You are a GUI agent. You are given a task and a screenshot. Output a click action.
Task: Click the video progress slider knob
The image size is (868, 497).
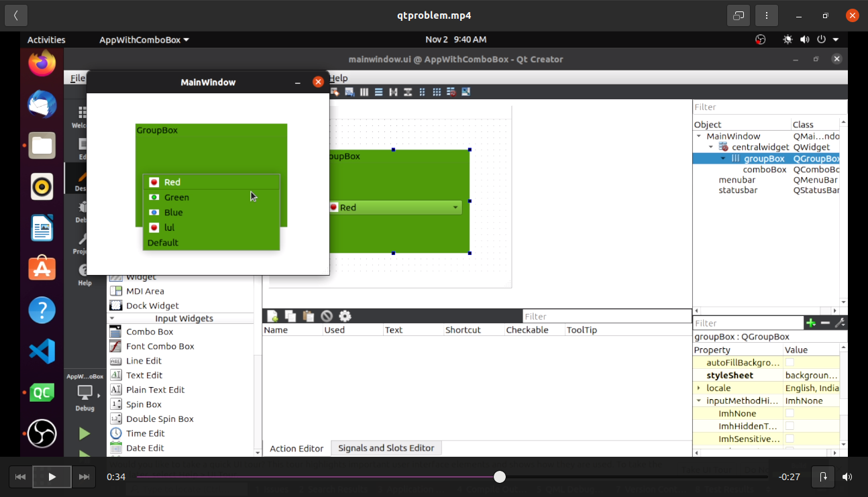[x=500, y=477]
